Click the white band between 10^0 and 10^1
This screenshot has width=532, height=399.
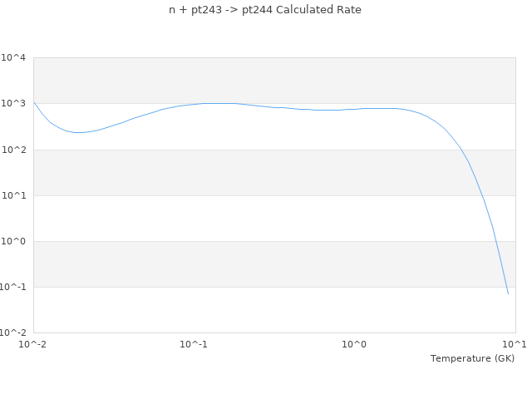coord(274,218)
